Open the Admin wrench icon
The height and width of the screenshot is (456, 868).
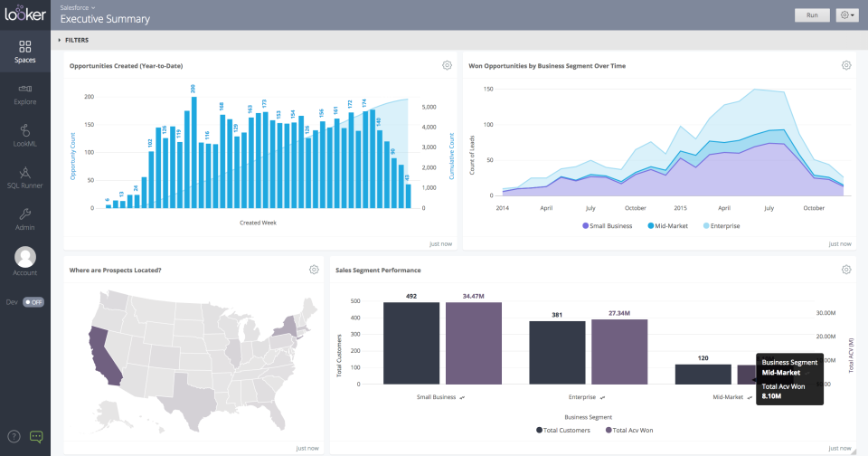point(24,219)
